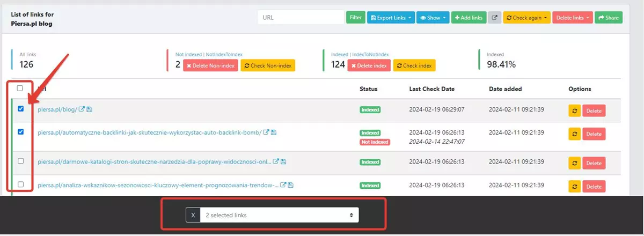Focus the URL filter input field
644x236 pixels.
pos(301,18)
